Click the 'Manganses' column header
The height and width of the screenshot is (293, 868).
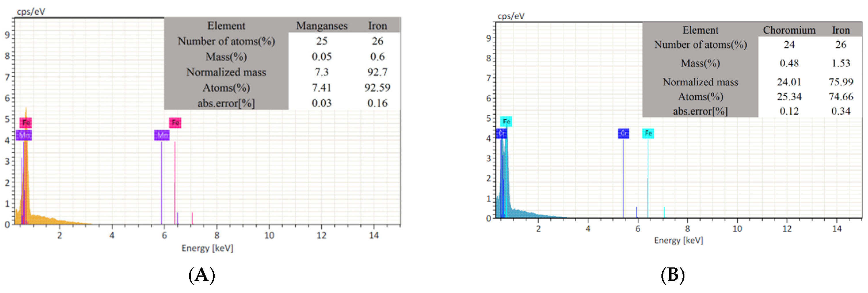pyautogui.click(x=322, y=26)
